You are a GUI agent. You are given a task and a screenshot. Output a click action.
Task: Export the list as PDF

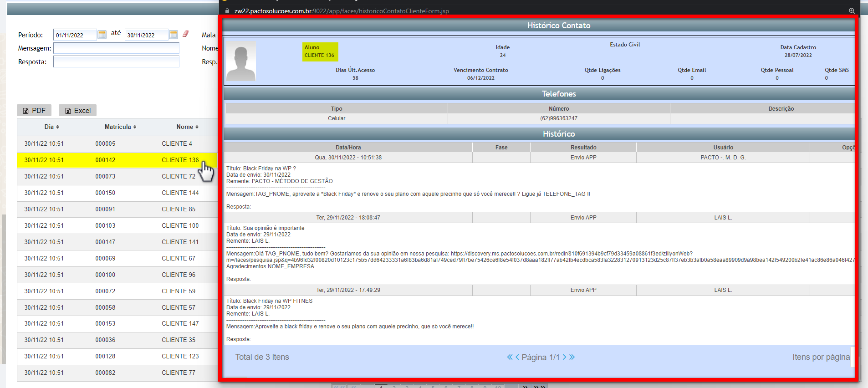tap(34, 111)
